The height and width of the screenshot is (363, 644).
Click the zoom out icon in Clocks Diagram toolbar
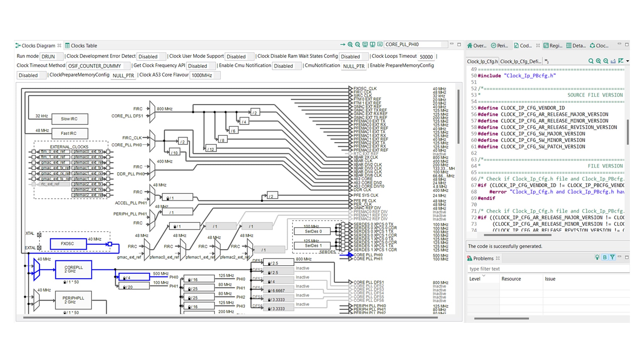pyautogui.click(x=358, y=45)
